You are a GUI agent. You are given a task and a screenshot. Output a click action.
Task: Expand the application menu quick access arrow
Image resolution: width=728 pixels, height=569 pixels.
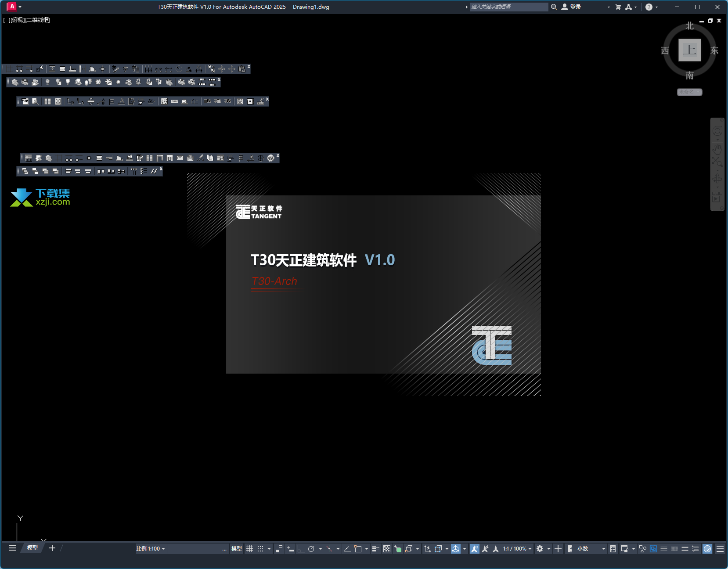coord(20,7)
